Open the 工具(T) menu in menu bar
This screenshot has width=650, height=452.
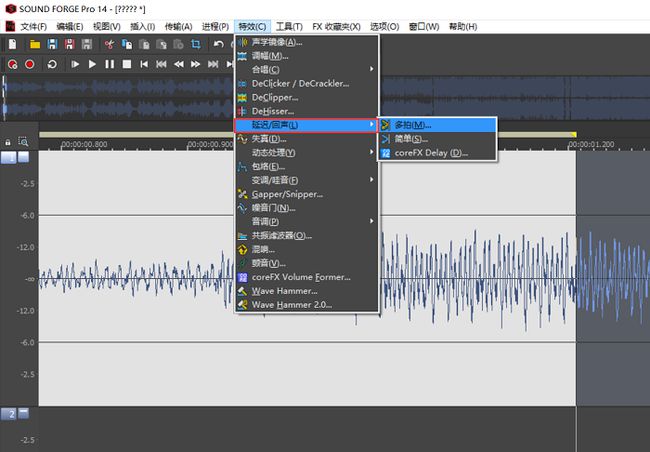coord(289,25)
